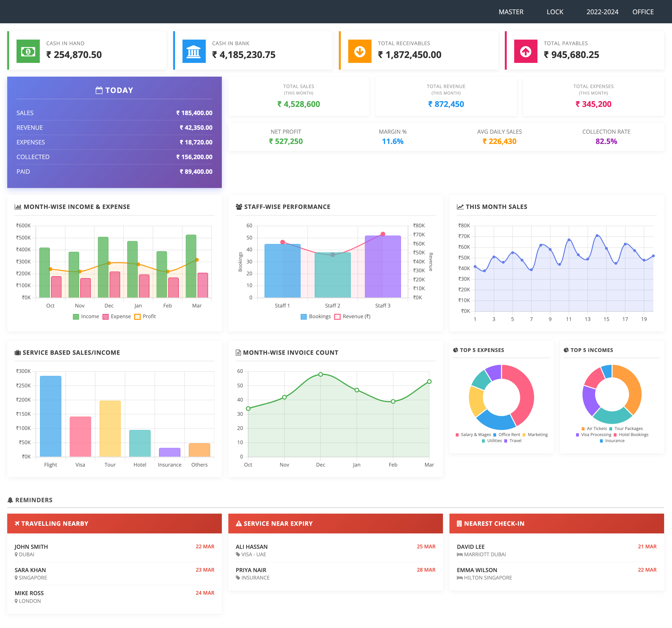Open Emma Wilson check-in reminder

coord(556,574)
